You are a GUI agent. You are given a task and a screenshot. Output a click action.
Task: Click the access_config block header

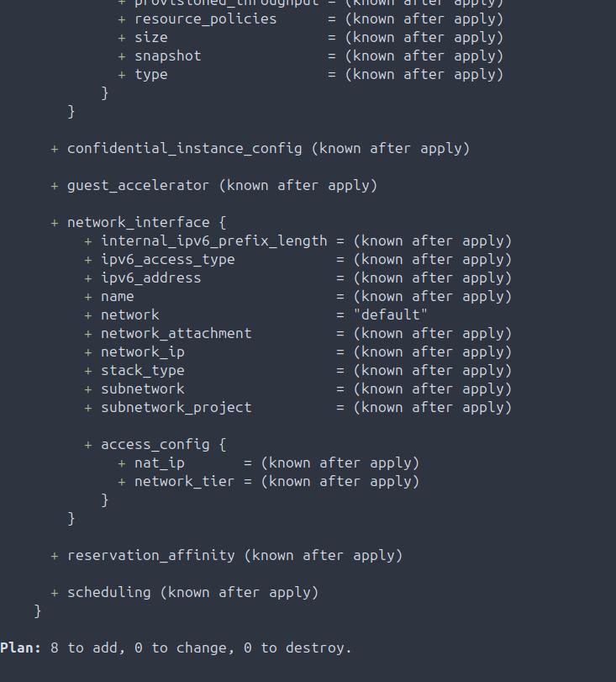pos(155,444)
